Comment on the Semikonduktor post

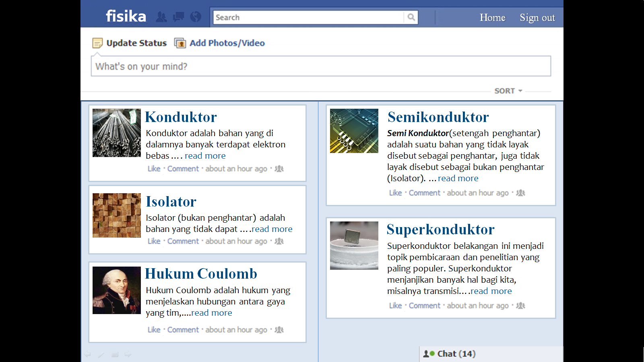tap(424, 193)
